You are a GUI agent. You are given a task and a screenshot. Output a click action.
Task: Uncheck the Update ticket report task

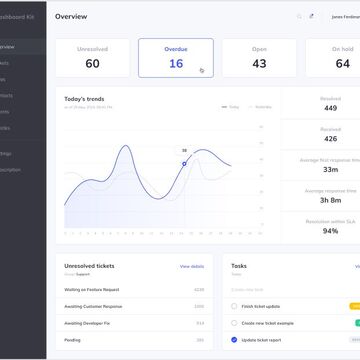234,340
